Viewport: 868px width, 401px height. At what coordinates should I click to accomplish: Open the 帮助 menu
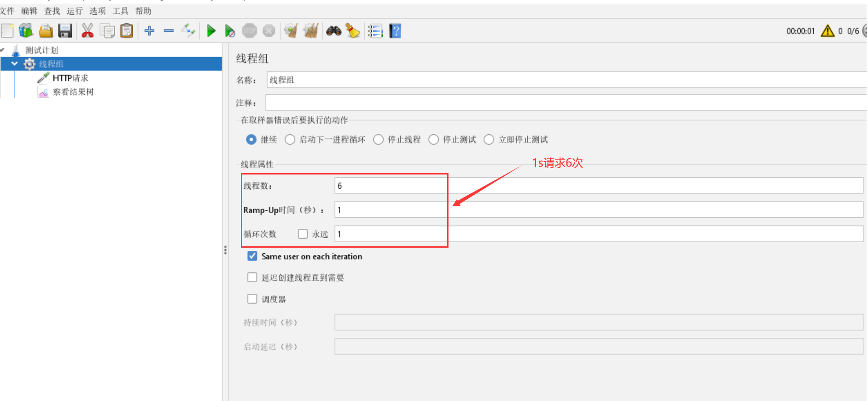[143, 11]
